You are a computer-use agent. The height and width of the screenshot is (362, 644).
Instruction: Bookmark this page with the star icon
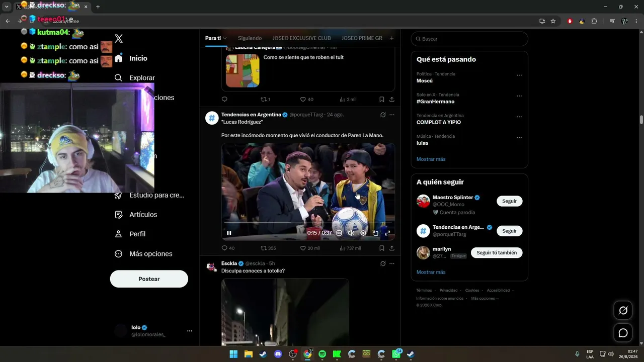click(x=553, y=21)
